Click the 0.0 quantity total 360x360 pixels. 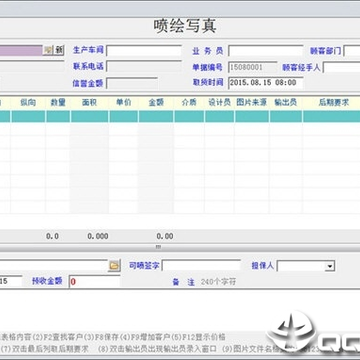52,236
